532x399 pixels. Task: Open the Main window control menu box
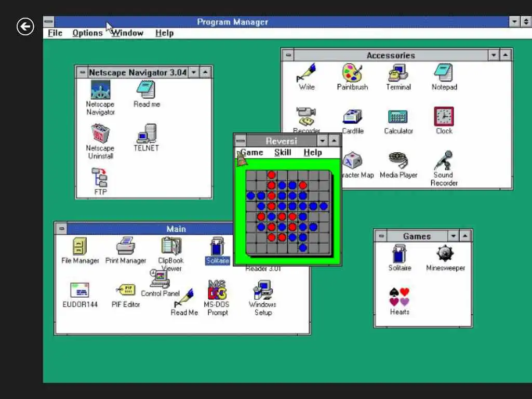click(61, 229)
